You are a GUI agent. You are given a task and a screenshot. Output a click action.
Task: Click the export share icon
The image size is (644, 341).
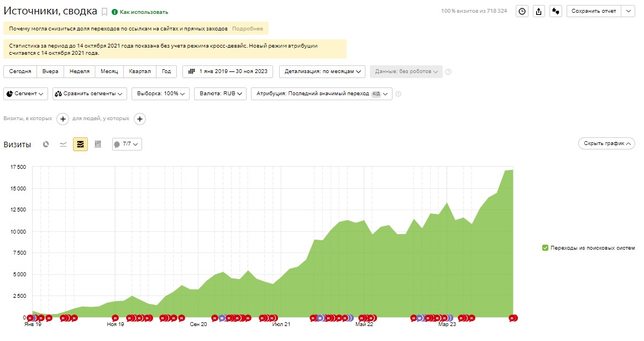point(539,12)
